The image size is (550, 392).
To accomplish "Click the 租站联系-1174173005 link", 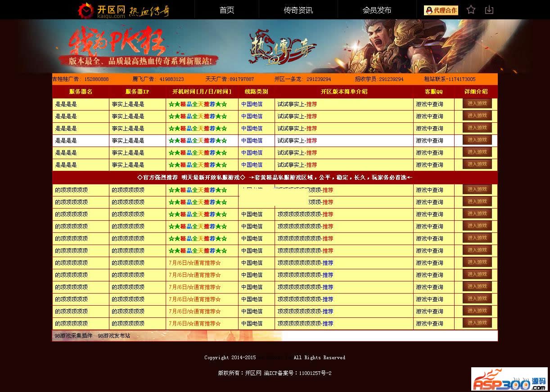I will [450, 79].
